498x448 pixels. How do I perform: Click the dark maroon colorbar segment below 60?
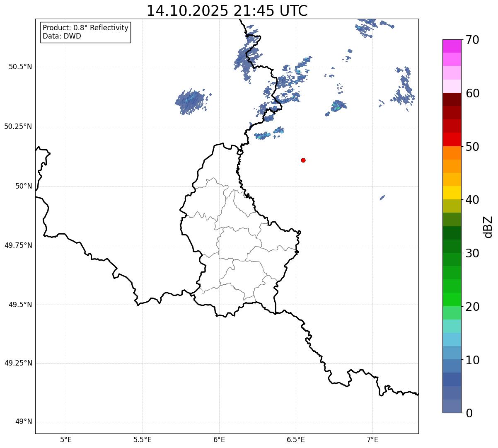pos(452,99)
